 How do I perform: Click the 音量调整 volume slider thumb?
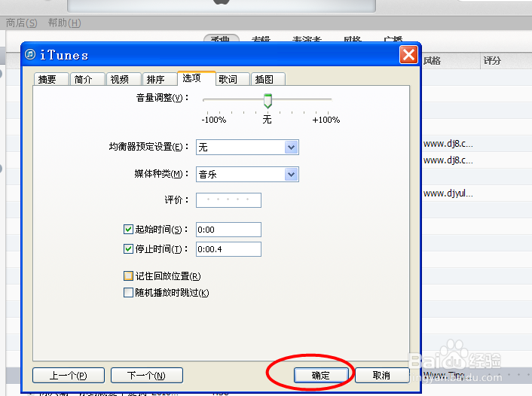268,101
